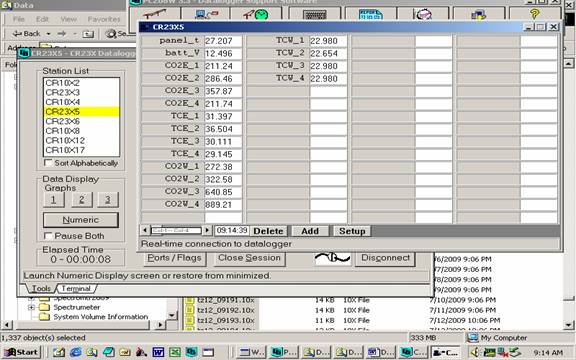
Task: Switch to the Terminal tab
Action: [76, 288]
